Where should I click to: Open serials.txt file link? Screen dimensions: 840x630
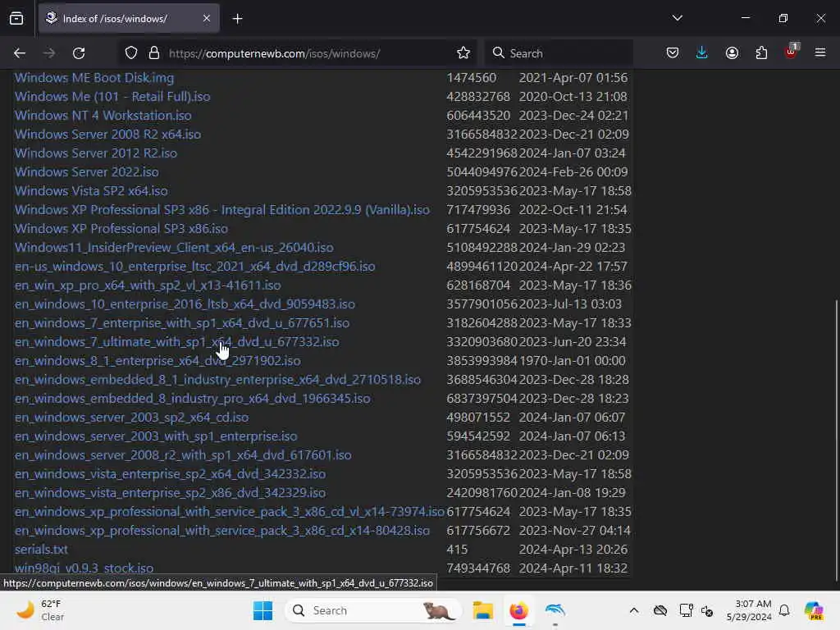pos(41,550)
